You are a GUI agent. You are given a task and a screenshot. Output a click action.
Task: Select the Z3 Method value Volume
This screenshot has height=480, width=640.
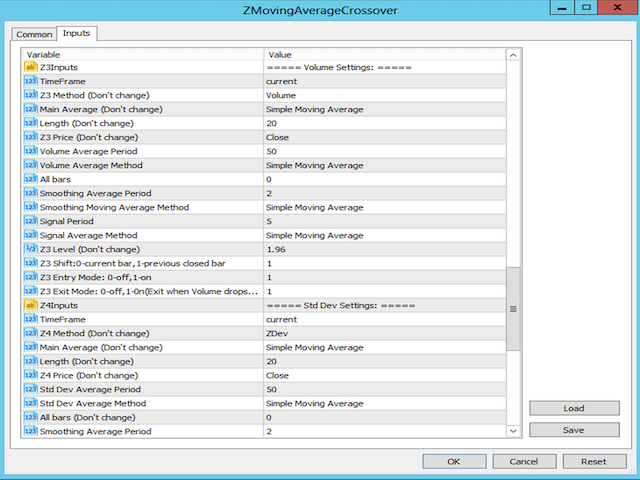(x=385, y=95)
